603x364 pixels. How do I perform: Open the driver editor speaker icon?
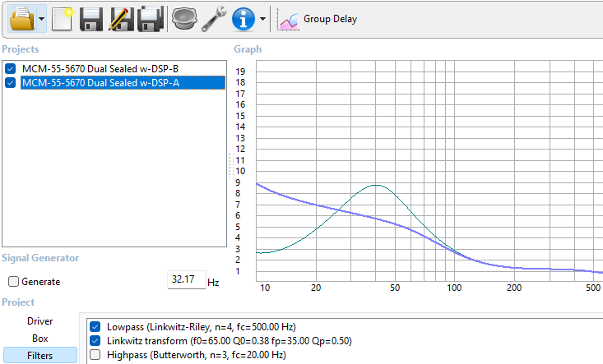(x=183, y=18)
